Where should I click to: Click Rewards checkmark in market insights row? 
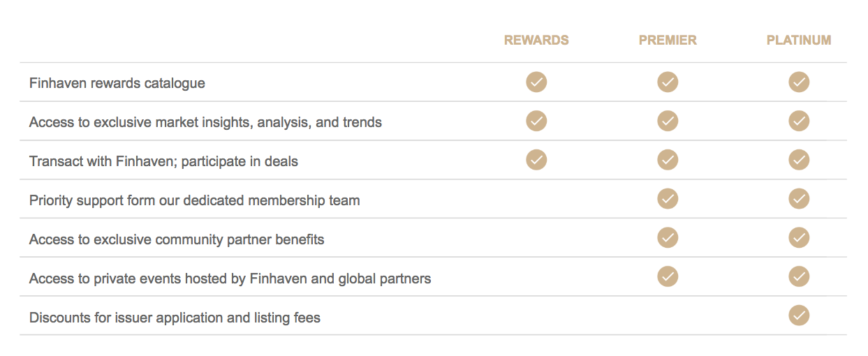point(536,121)
